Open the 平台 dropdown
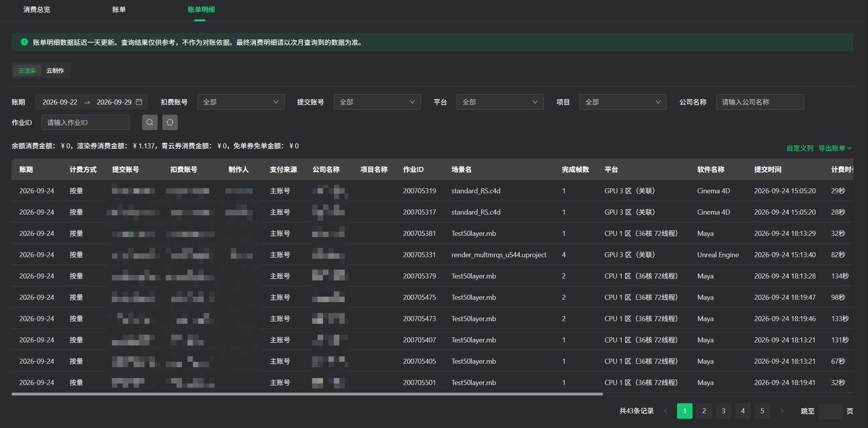This screenshot has height=428, width=868. (x=500, y=102)
